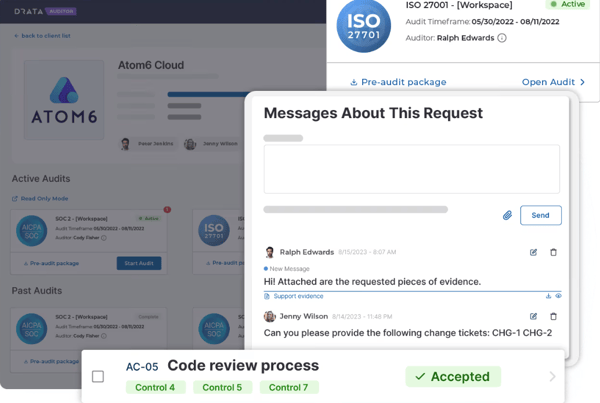Download the Support evidence file
Screen dimensions: 600x403
[548, 296]
